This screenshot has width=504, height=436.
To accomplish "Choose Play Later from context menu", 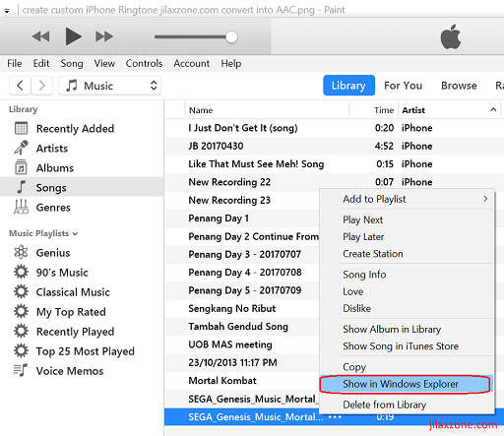I will (407, 237).
